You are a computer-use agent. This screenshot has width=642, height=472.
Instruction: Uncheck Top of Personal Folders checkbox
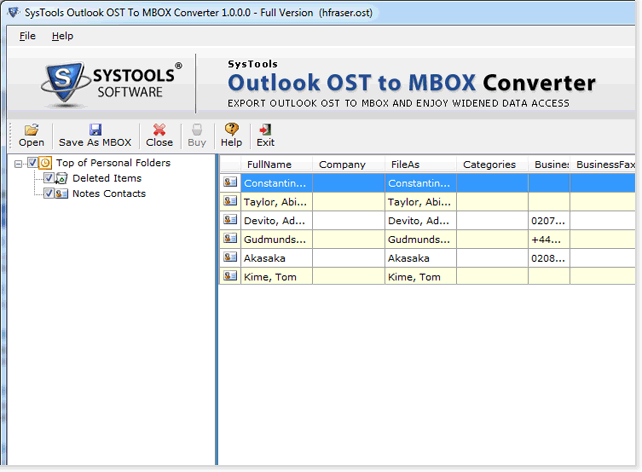[x=33, y=163]
